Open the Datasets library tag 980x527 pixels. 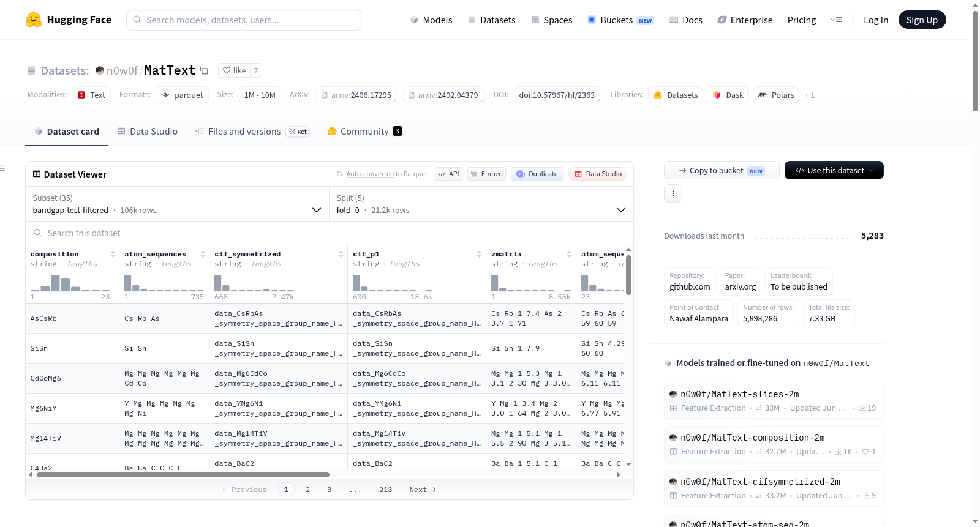tap(676, 95)
